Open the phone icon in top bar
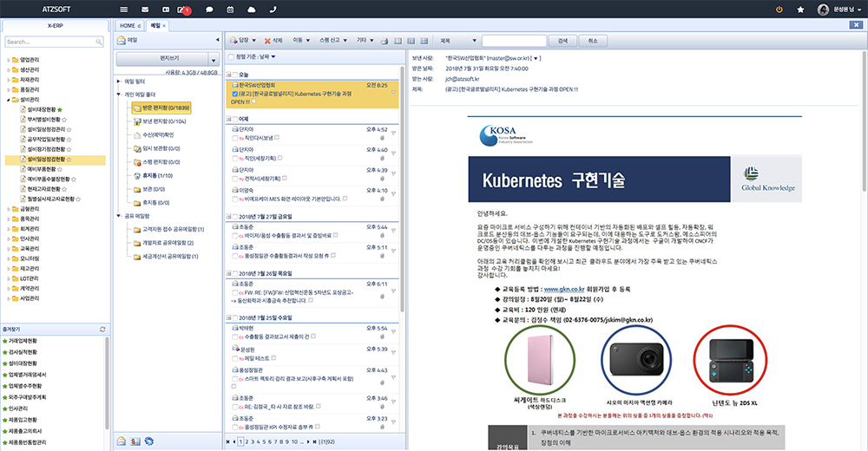The height and width of the screenshot is (451, 868). (x=273, y=10)
